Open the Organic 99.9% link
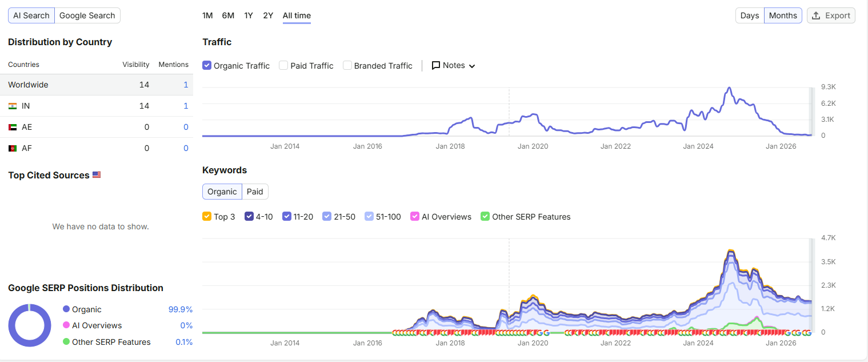Viewport: 868px width, 362px height. (x=181, y=309)
